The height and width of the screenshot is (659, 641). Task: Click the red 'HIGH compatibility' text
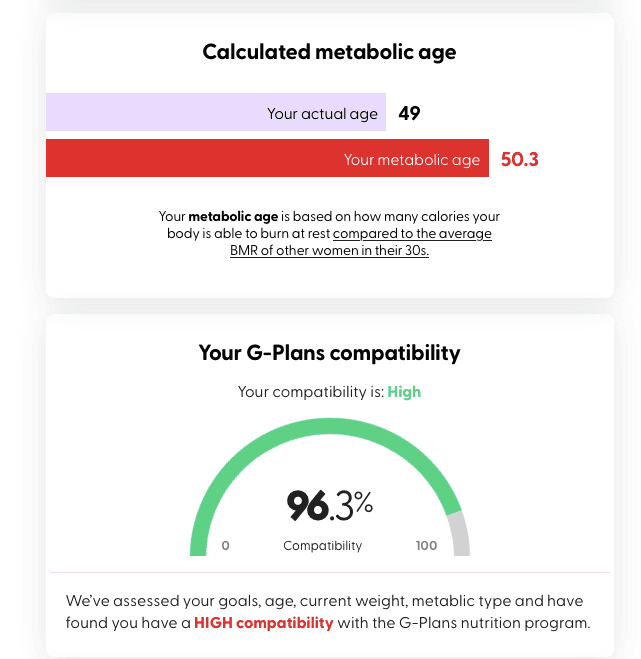(x=264, y=622)
